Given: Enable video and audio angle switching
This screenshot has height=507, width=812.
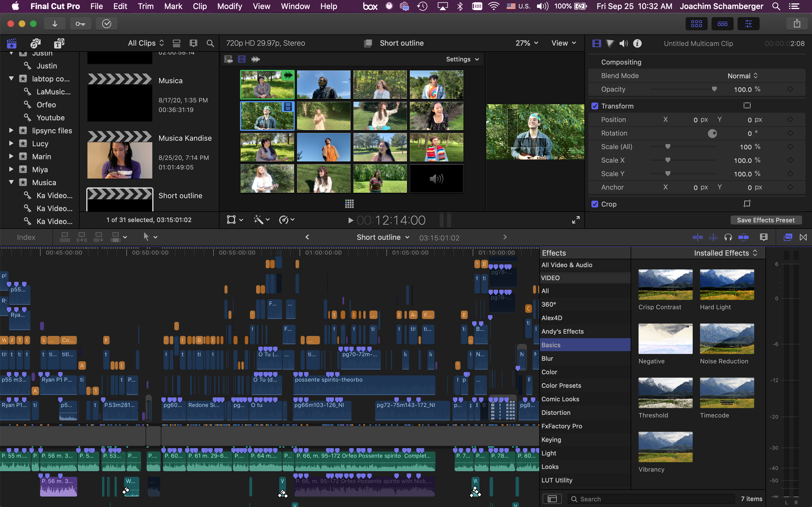Looking at the screenshot, I should (x=228, y=59).
